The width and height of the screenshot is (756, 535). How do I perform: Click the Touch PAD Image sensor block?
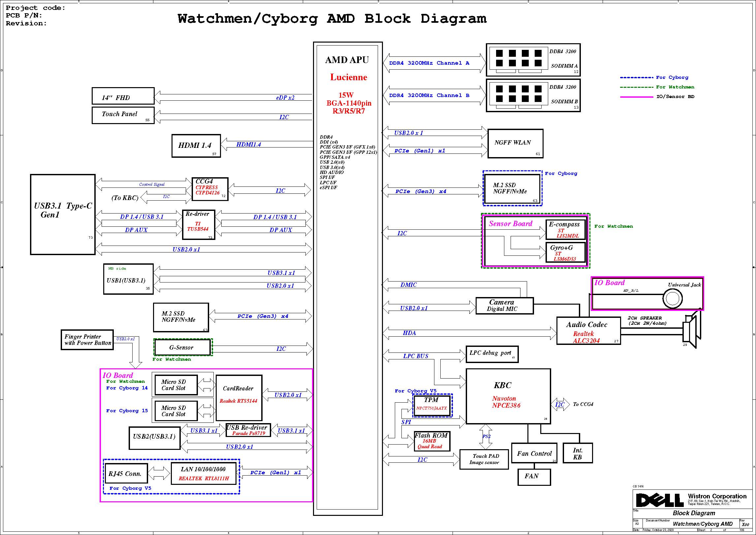click(x=484, y=459)
